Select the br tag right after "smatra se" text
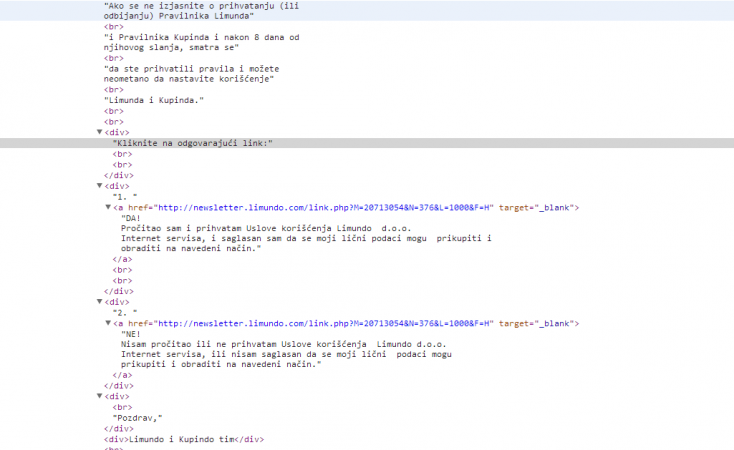 (114, 58)
